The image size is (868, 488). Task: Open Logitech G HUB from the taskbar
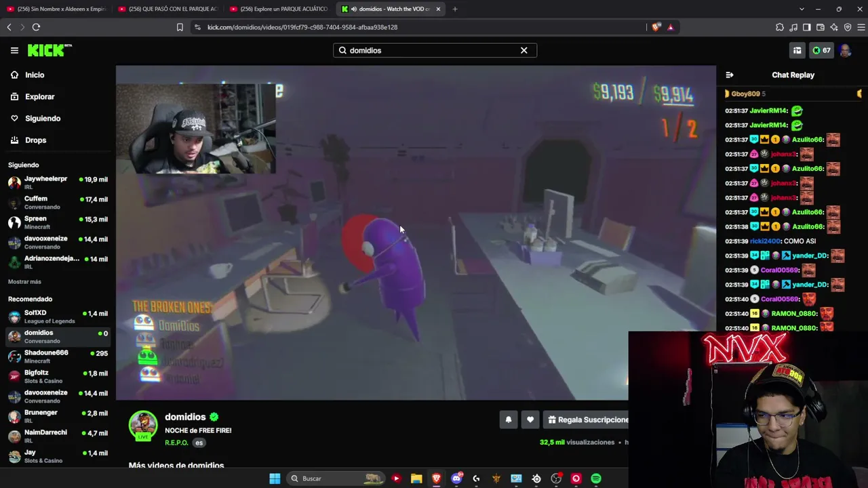[x=476, y=479]
